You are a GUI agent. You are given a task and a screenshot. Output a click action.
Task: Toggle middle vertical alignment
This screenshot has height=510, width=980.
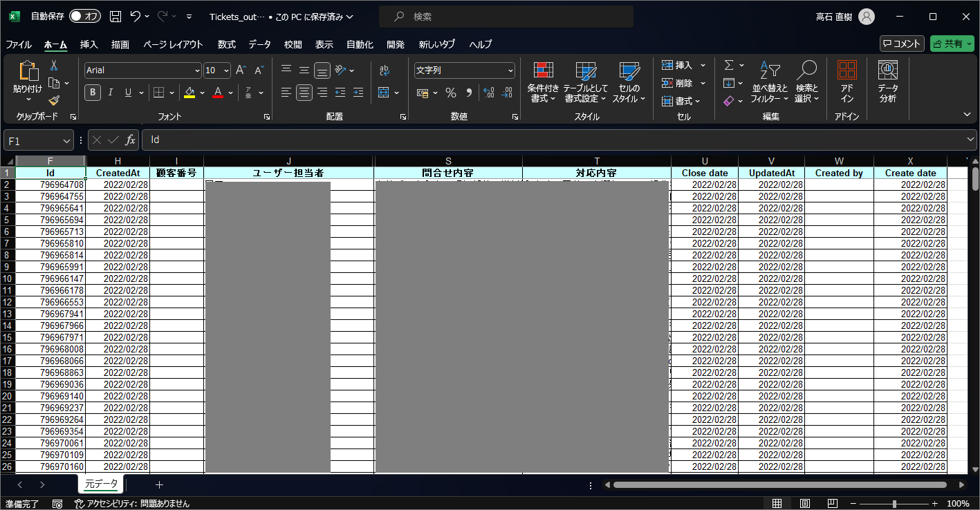(304, 70)
